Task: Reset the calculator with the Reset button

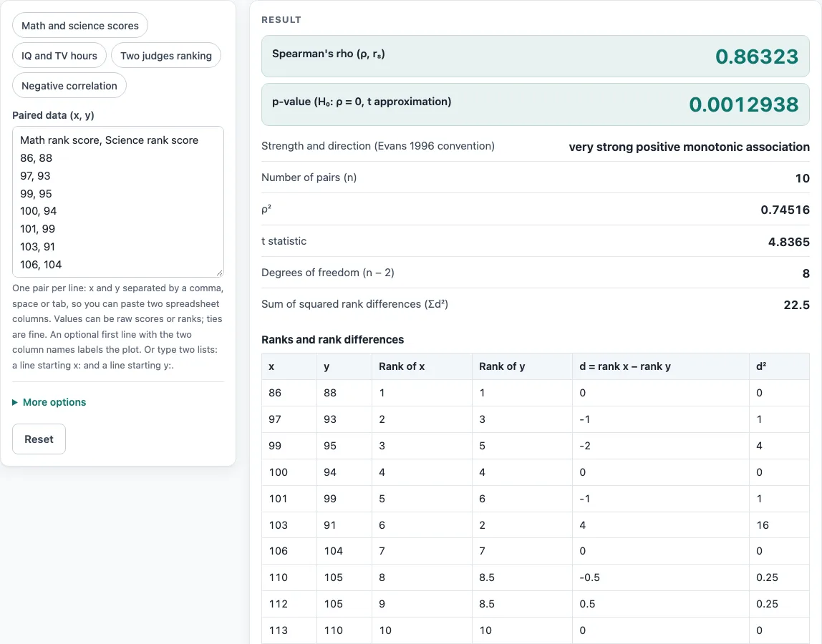Action: coord(39,439)
